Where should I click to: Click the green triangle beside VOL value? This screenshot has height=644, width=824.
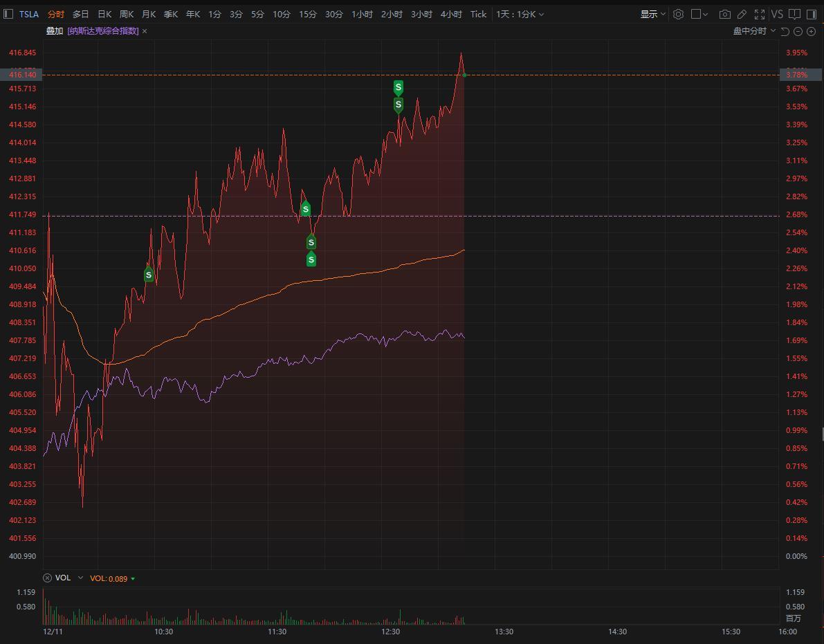pyautogui.click(x=133, y=579)
